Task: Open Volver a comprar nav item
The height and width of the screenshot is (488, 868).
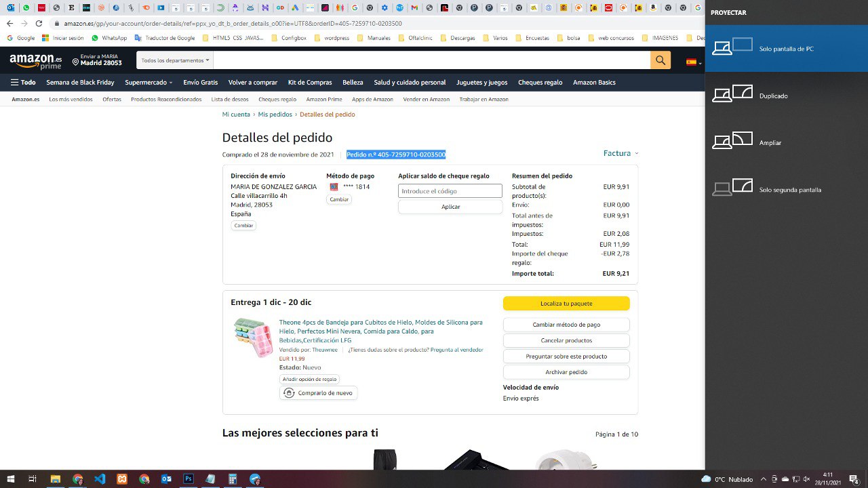Action: (252, 83)
